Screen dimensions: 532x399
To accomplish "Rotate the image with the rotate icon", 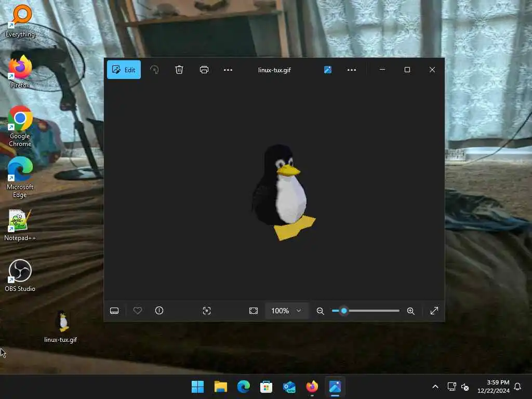I will (x=154, y=70).
